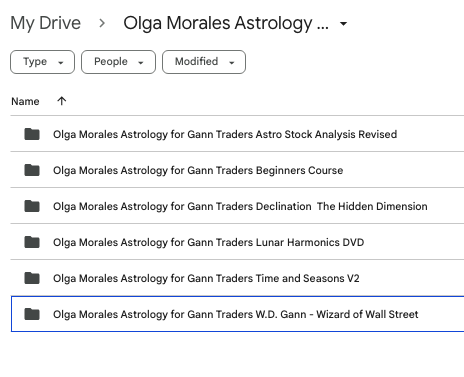Click folder icon for Lunar Harmonics DVD
Screen dimensions: 464x377
32,242
